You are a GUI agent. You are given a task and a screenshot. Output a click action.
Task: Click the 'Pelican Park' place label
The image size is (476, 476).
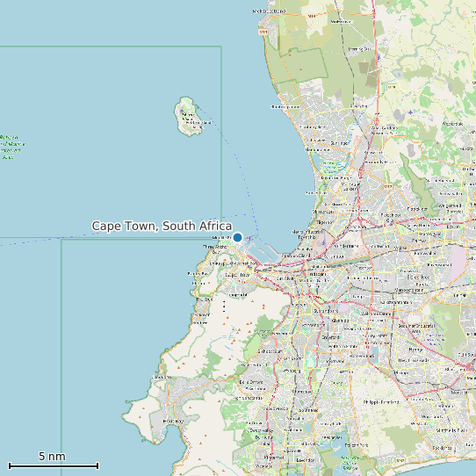point(357,445)
